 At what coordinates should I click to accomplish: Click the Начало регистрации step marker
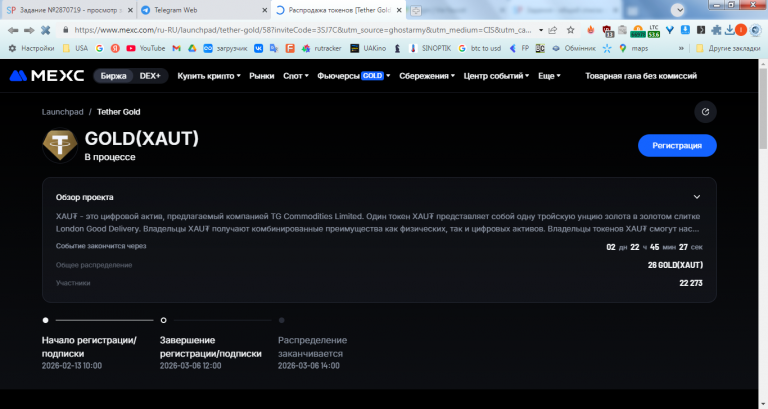point(46,320)
